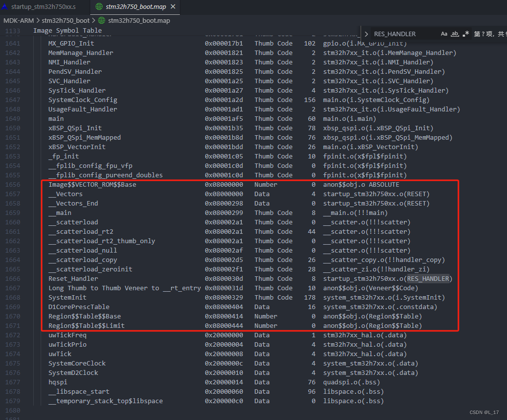Click line number 1671 in gutter

(x=12, y=326)
